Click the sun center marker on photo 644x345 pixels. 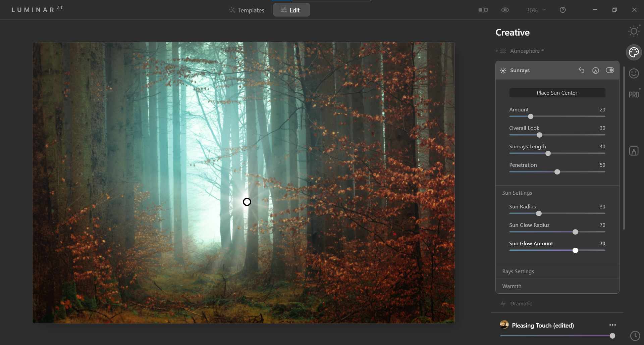click(x=247, y=202)
